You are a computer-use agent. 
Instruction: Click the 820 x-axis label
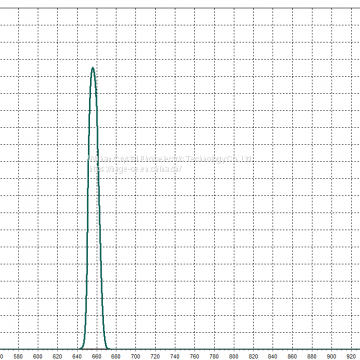253,356
